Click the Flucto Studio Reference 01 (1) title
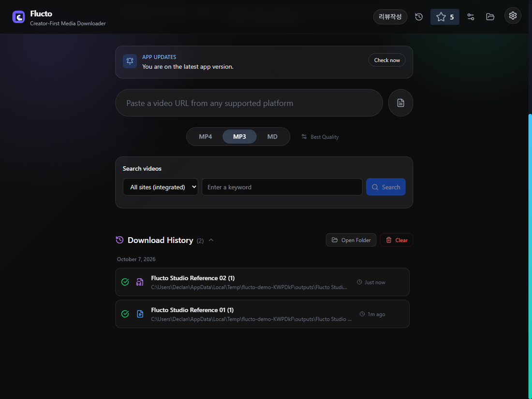 pos(192,310)
